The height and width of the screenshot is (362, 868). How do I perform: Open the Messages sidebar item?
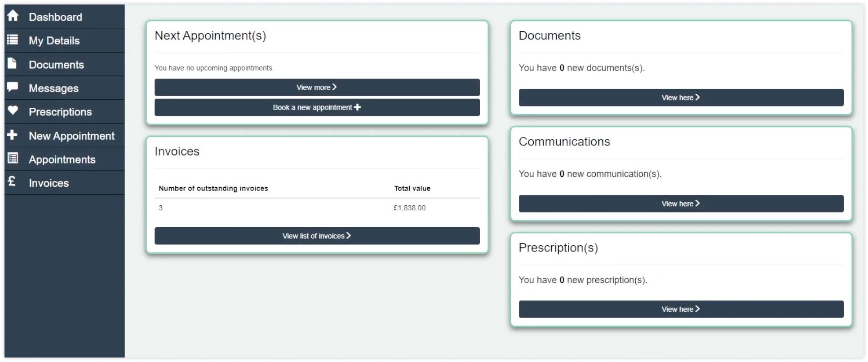(x=65, y=88)
